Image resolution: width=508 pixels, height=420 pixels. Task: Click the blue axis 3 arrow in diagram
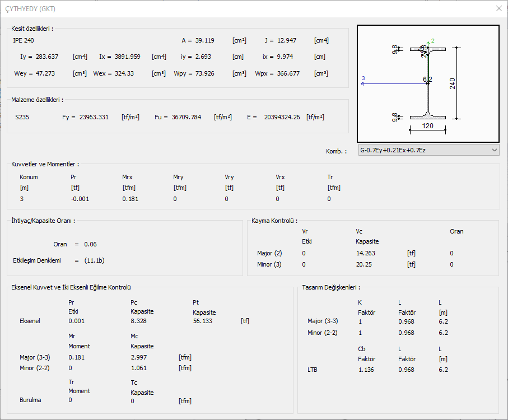point(363,83)
